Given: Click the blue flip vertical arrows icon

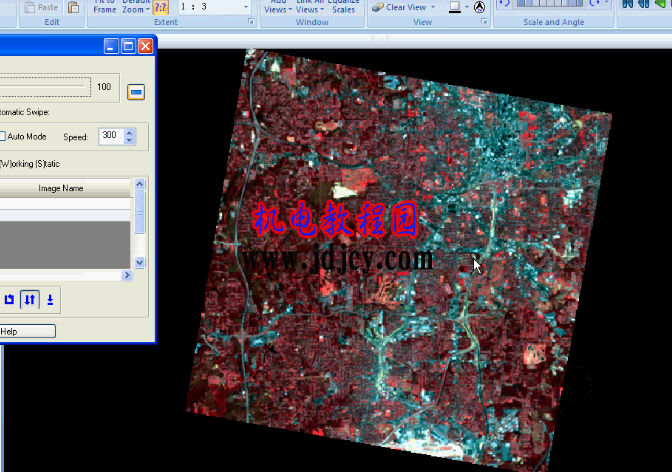Looking at the screenshot, I should [30, 299].
